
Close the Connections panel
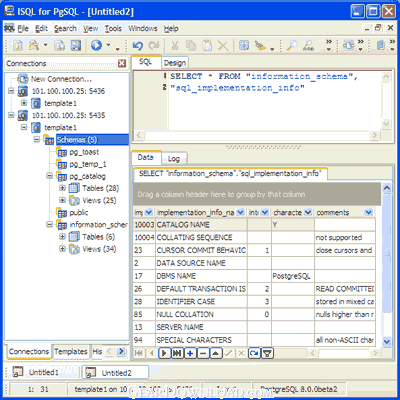click(x=122, y=63)
